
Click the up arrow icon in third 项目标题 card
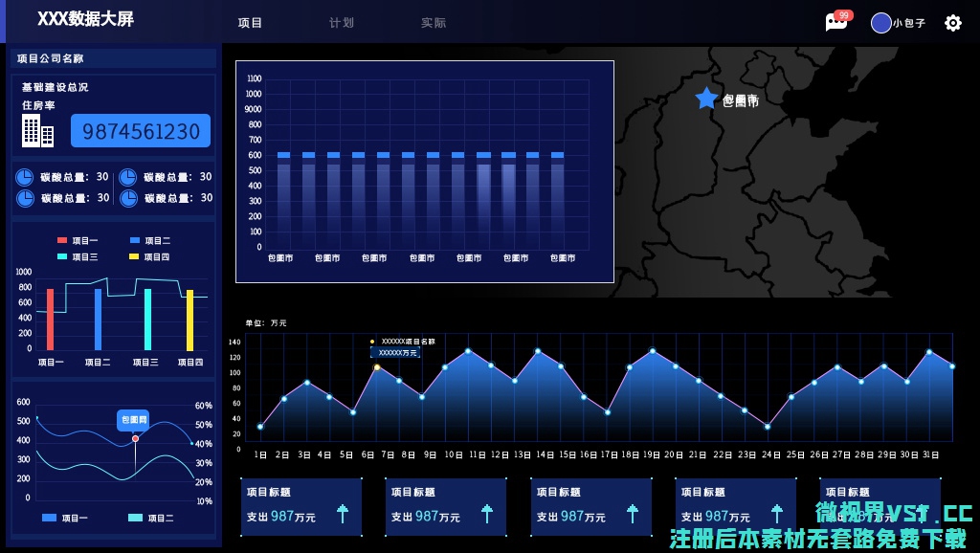[x=633, y=515]
